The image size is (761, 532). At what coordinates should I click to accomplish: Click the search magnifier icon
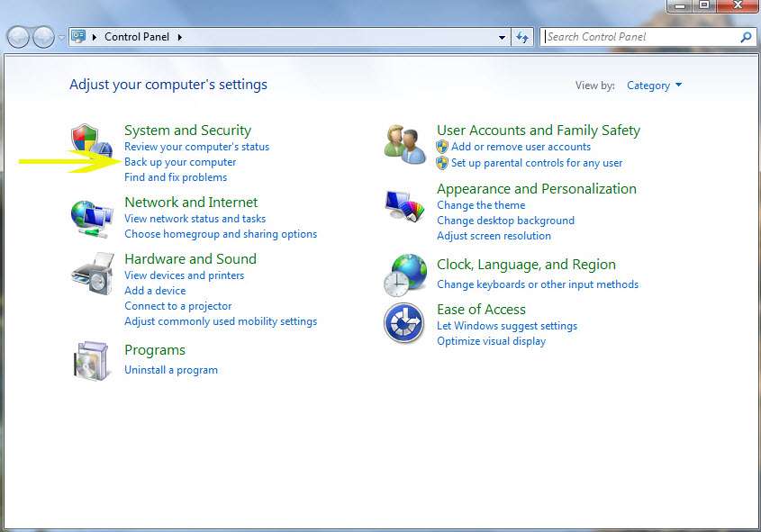[x=746, y=37]
